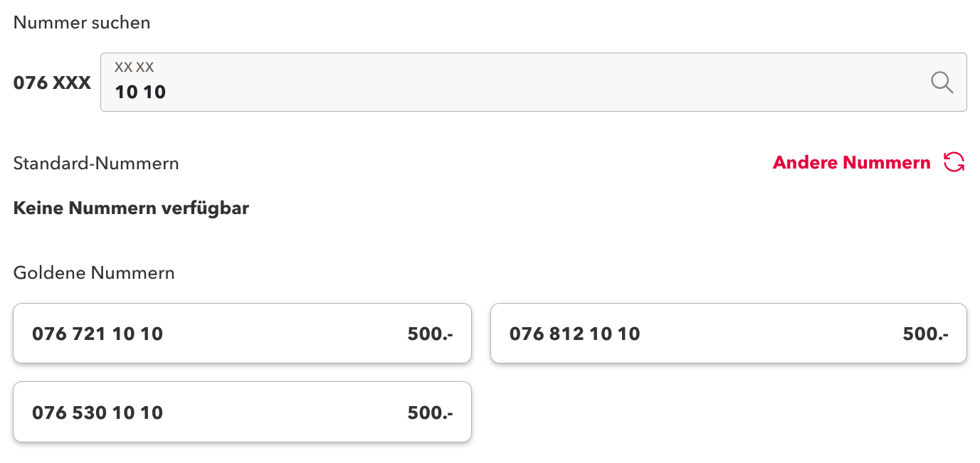Click the blank middle of the 076 721 card
Viewport: 980px width, 463px height.
point(285,334)
